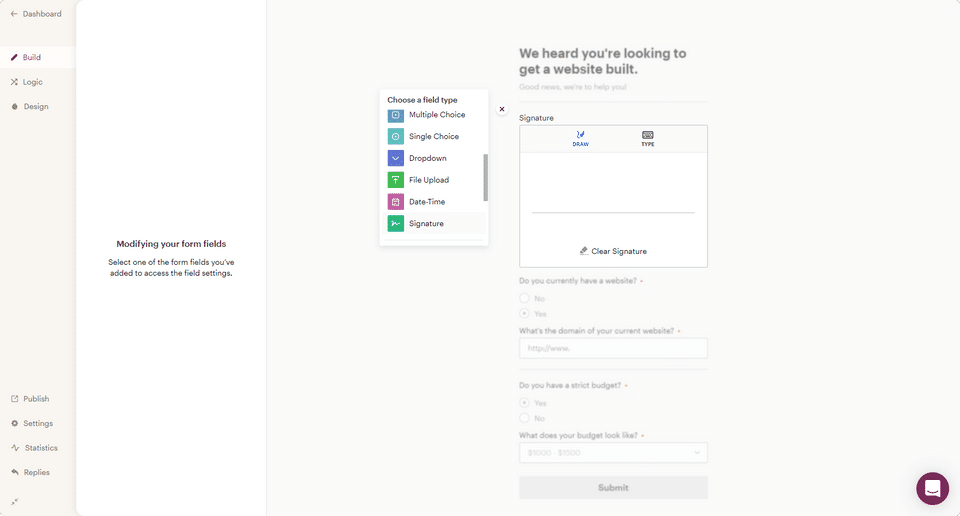Click the field type list scrollbar

486,177
